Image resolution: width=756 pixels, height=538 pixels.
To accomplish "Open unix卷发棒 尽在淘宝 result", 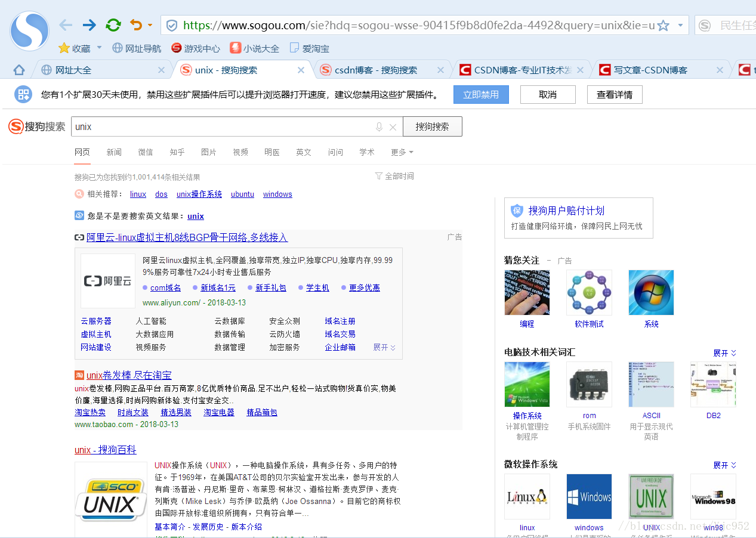I will 129,375.
